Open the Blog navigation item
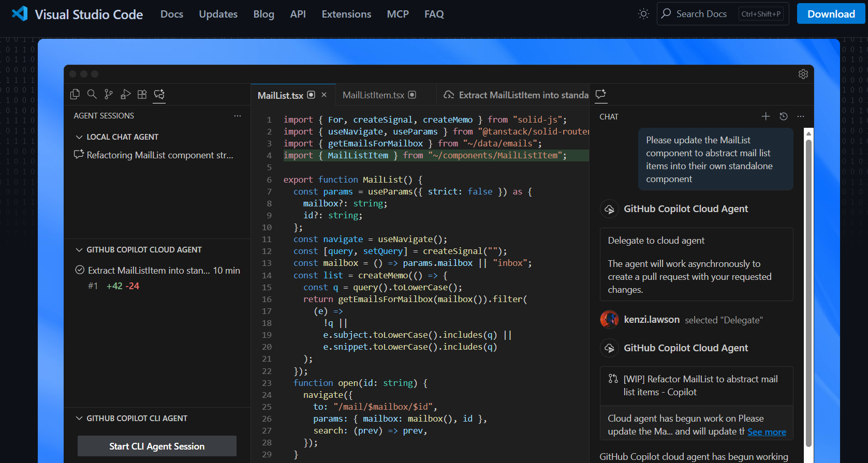The width and height of the screenshot is (868, 463). tap(264, 14)
